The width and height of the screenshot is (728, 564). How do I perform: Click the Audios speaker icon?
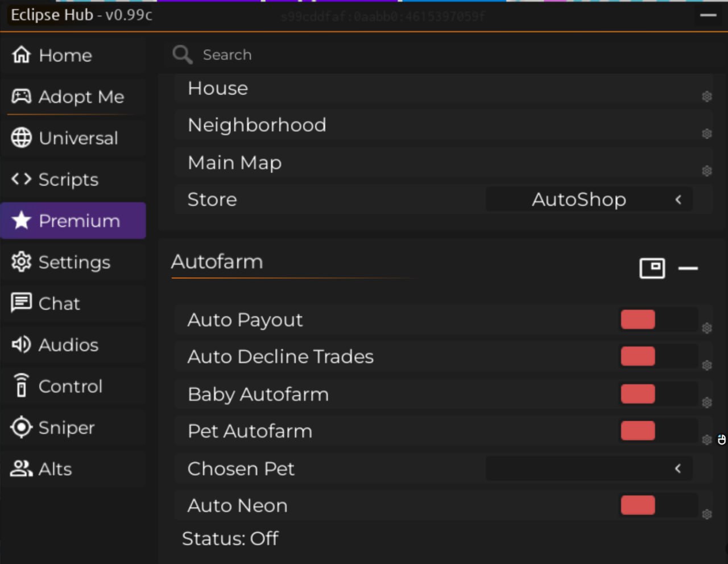click(22, 344)
